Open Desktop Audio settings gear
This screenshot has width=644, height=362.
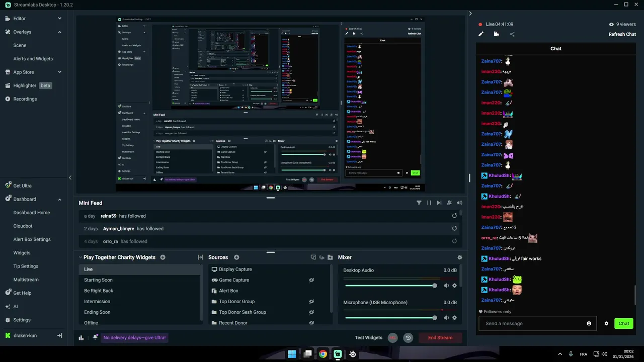[x=454, y=286]
